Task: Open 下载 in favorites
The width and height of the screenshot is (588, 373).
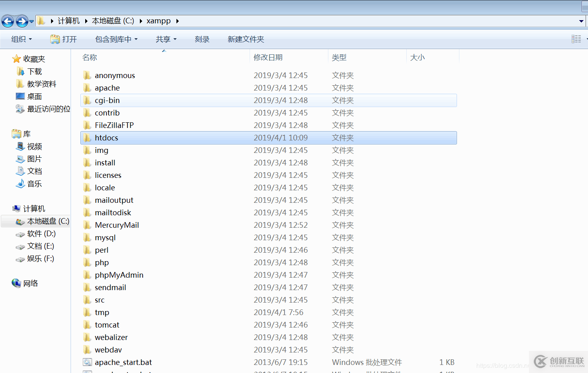Action: pyautogui.click(x=29, y=71)
